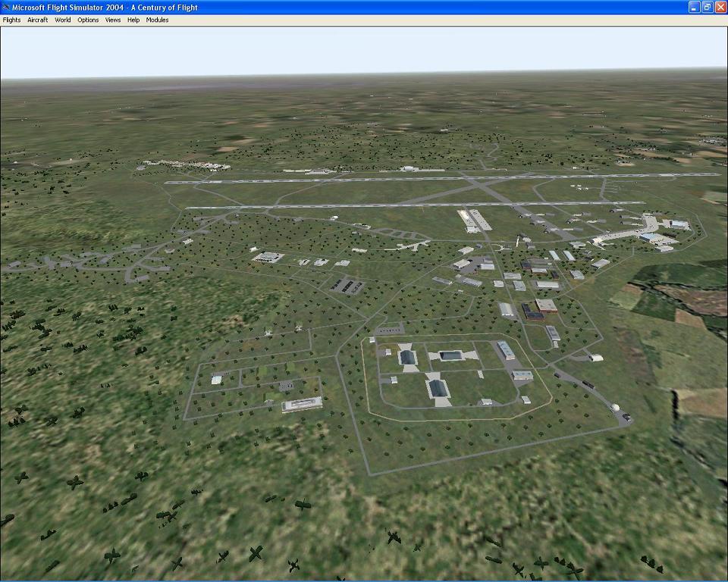Open the Options menu
728x582 pixels.
[88, 20]
